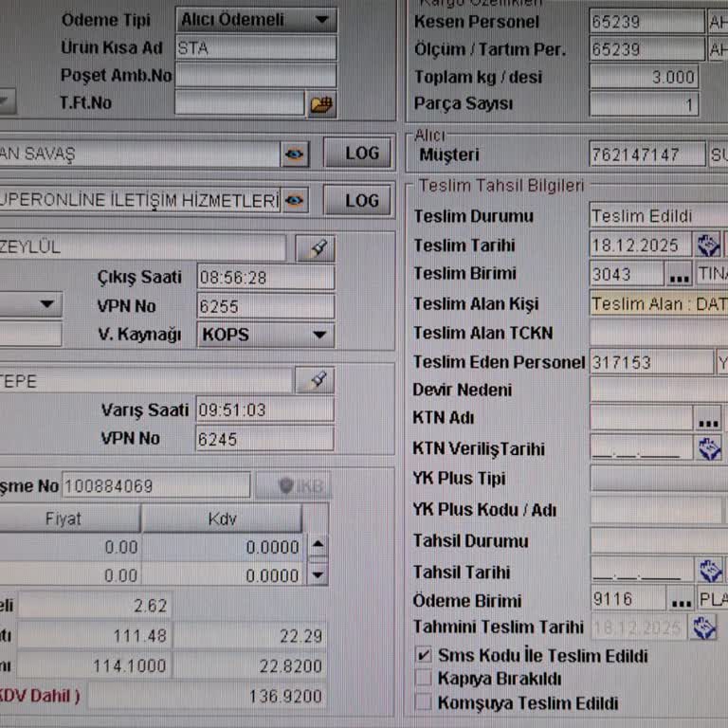Click Teslim Durumu field Teslim Edildi
The image size is (728, 728).
point(659,216)
